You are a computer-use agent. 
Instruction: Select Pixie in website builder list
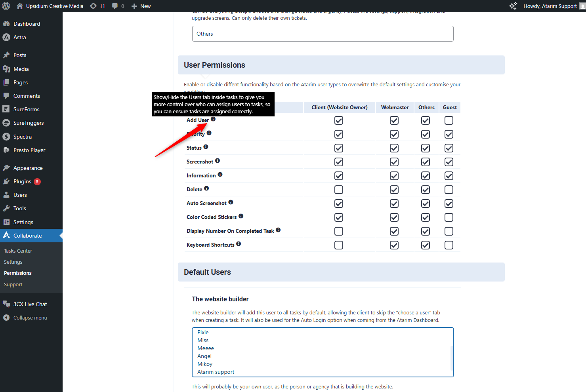point(203,332)
